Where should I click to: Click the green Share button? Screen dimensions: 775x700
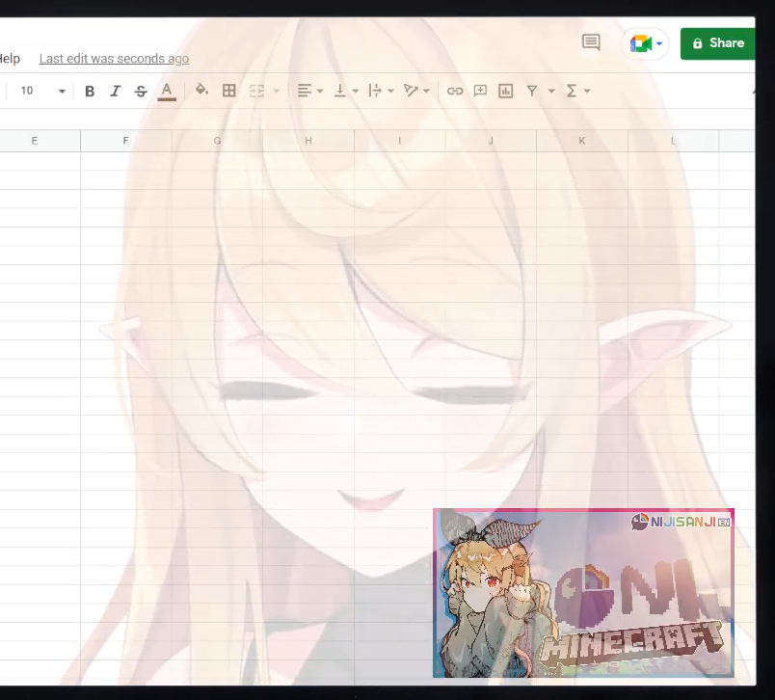tap(718, 43)
